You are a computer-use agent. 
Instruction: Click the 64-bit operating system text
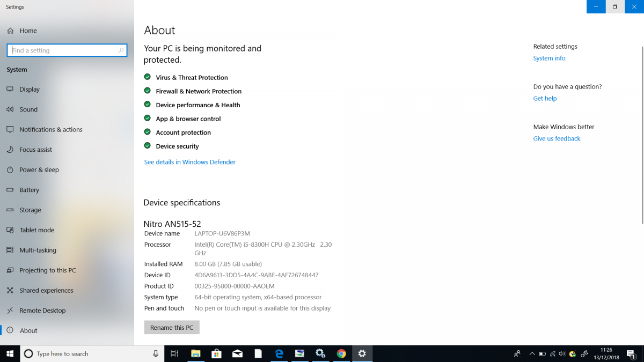click(258, 297)
